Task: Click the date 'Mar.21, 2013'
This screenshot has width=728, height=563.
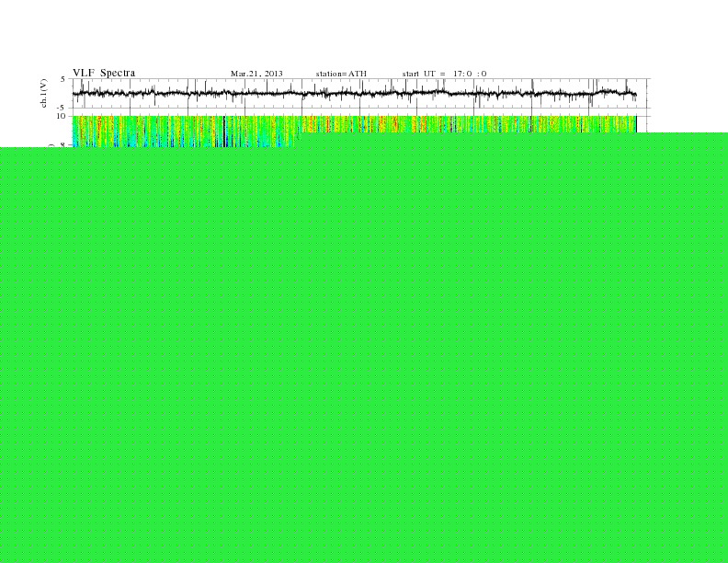Action: point(256,74)
